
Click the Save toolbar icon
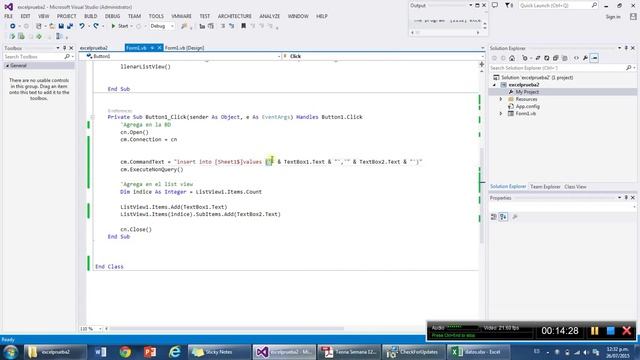[61, 26]
